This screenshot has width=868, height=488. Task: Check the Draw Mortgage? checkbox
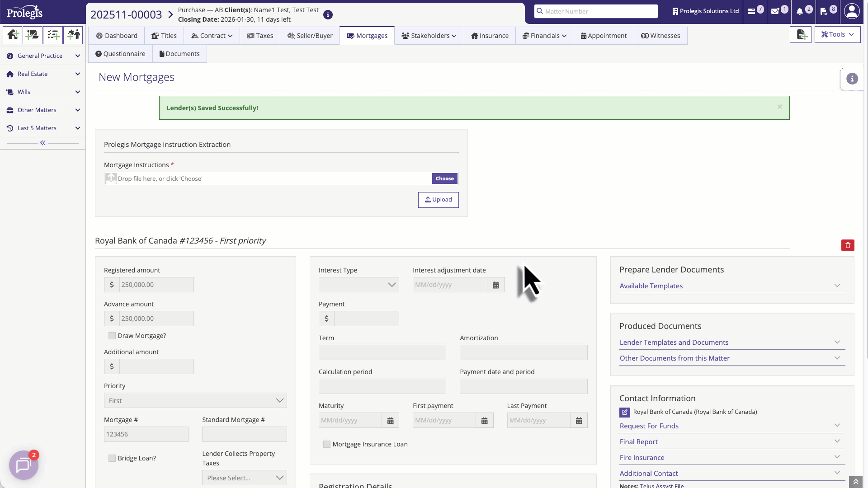(x=112, y=336)
